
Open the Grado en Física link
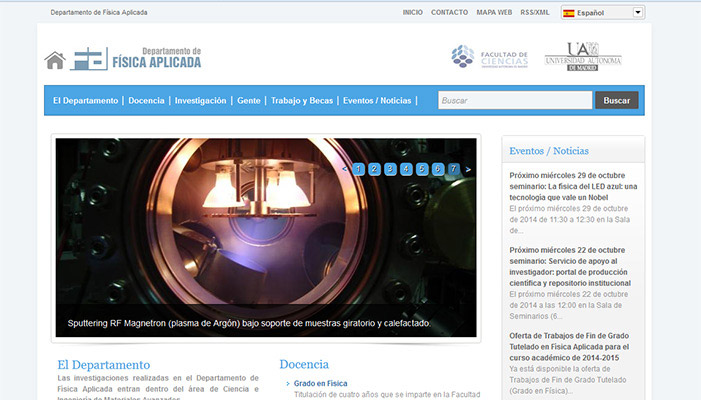coord(320,383)
